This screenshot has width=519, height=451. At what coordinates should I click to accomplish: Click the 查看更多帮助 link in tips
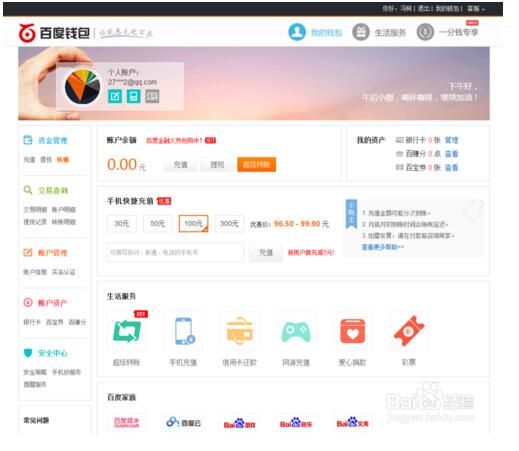click(383, 247)
